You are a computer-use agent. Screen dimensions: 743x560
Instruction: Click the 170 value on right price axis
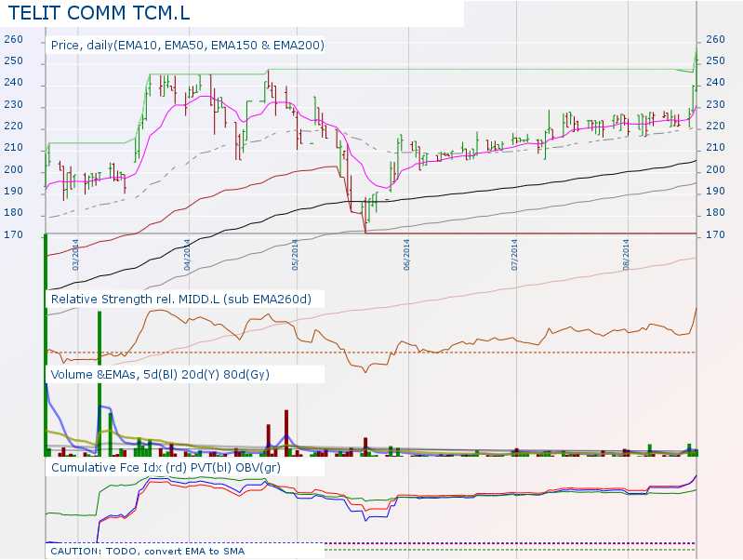(715, 234)
